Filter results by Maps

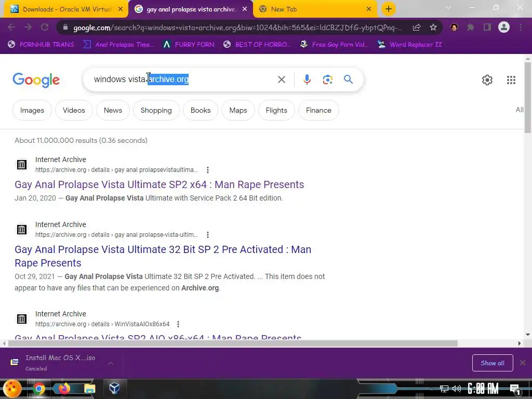point(238,110)
